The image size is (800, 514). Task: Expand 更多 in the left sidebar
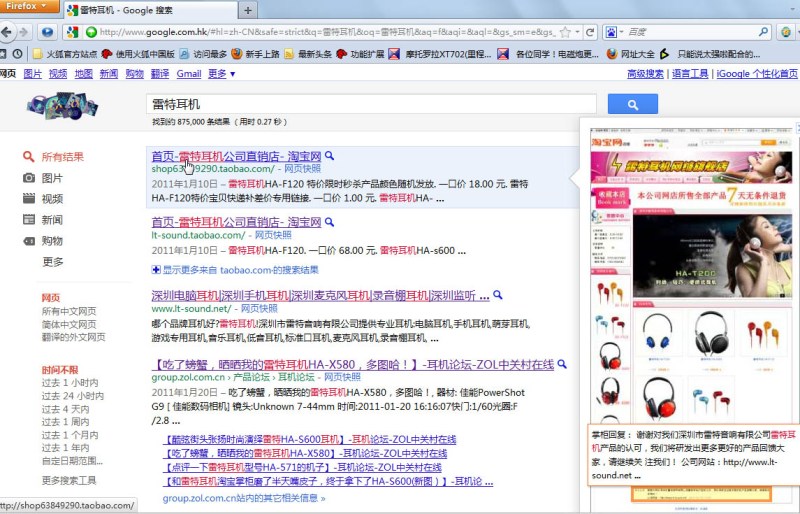tap(53, 262)
